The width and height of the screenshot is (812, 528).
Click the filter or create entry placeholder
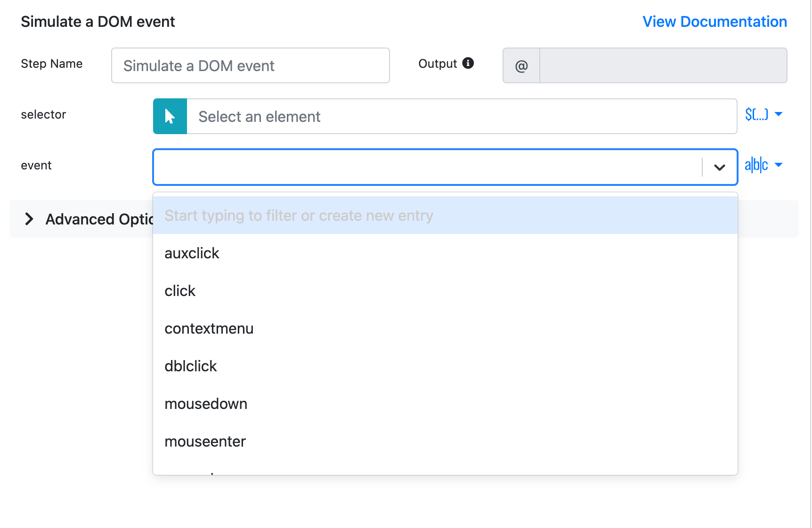299,216
